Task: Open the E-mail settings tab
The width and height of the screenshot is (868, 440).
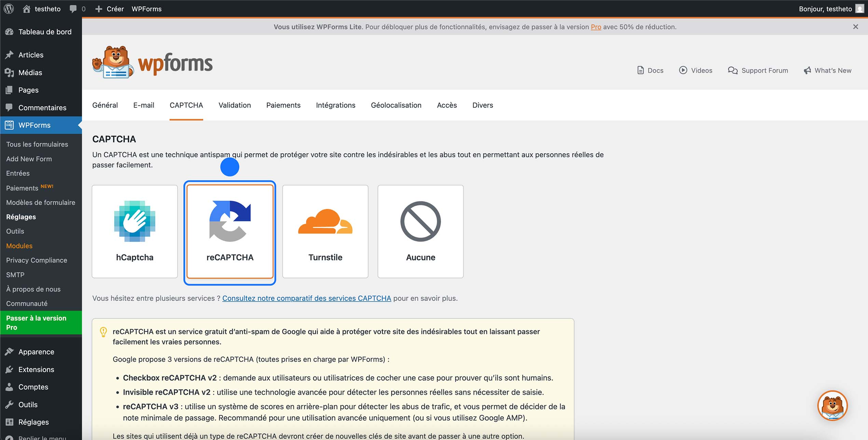Action: (143, 105)
